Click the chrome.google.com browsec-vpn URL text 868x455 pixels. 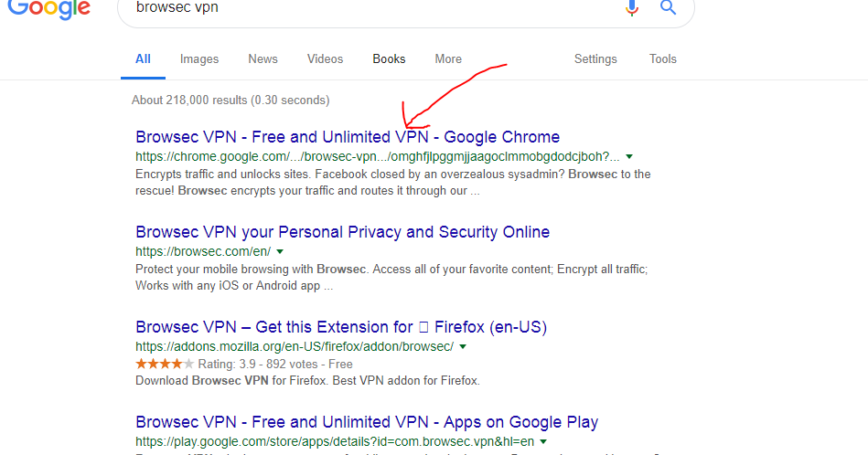tap(378, 156)
